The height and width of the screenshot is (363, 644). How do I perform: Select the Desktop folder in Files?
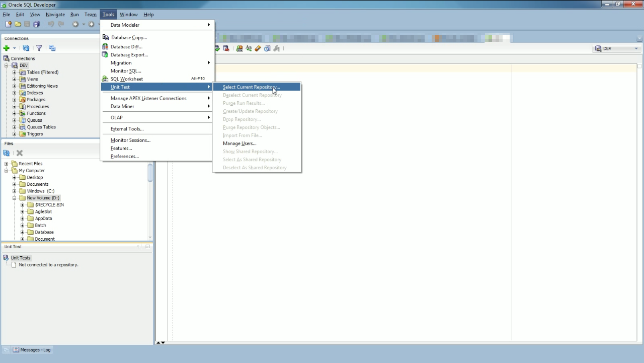35,177
